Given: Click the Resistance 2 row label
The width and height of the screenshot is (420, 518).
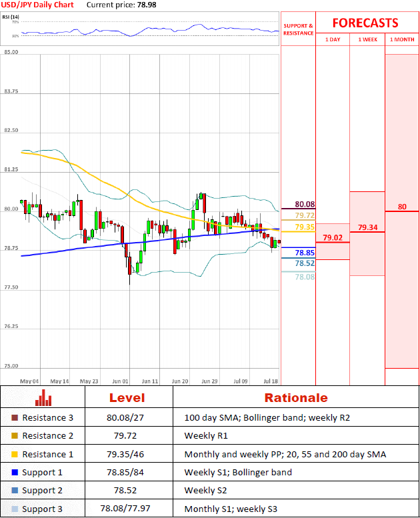Looking at the screenshot, I should tap(47, 436).
